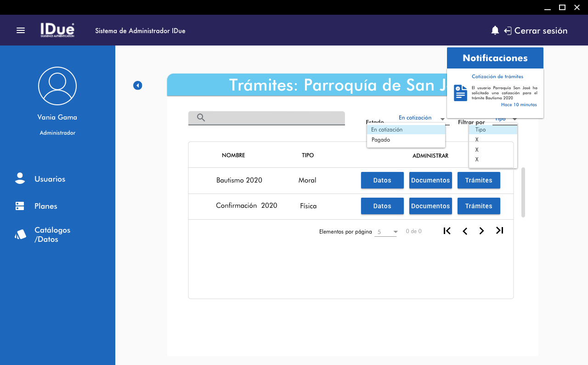Viewport: 588px width, 365px height.
Task: Collapse sidebar with the left arrow icon
Action: click(138, 86)
